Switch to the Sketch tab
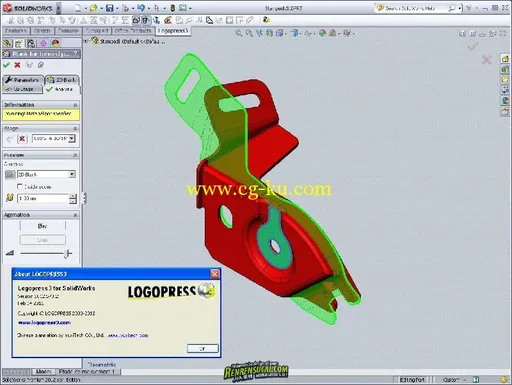Screen dimensions: 512x385 click(x=42, y=31)
